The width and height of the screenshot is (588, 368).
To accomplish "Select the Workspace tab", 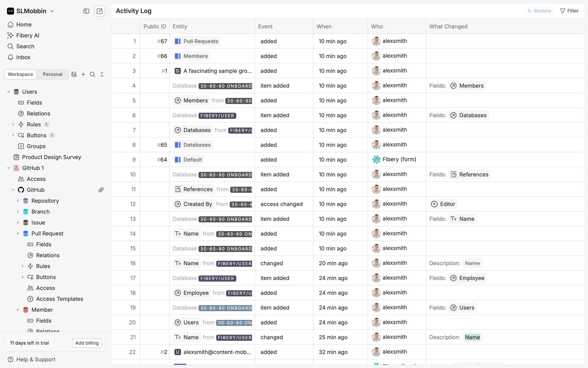I will pos(20,74).
